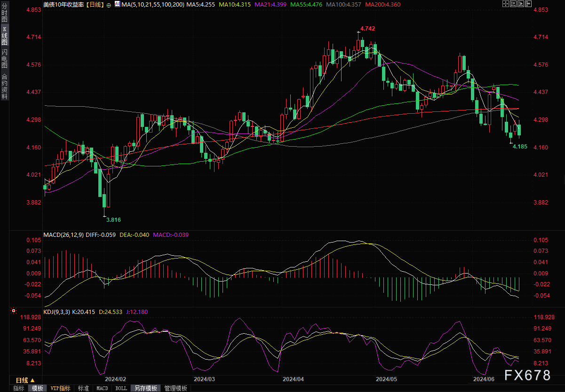The height and width of the screenshot is (392, 565).
Task: Apply the MACD template in bottom bar
Action: coord(102,388)
